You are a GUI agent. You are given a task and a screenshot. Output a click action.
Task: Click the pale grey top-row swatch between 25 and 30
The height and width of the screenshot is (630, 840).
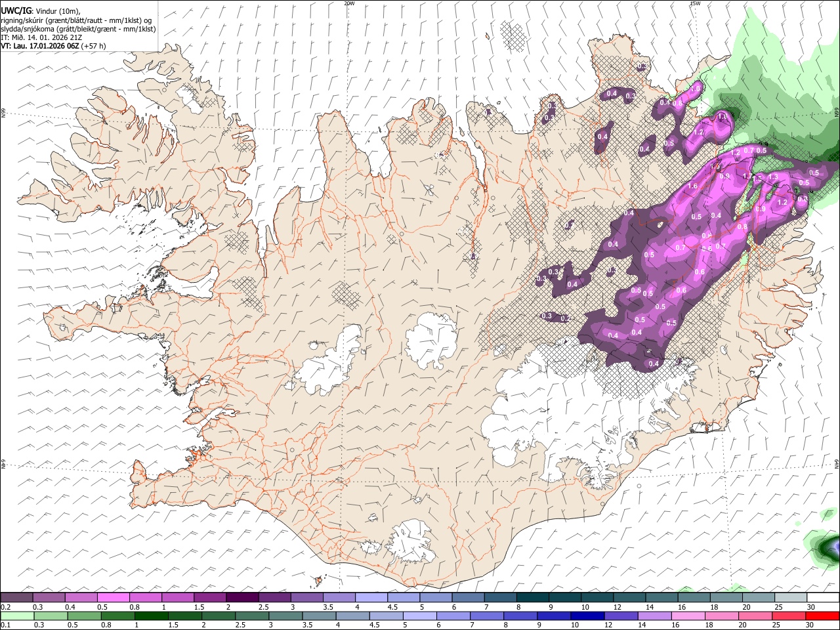click(789, 597)
